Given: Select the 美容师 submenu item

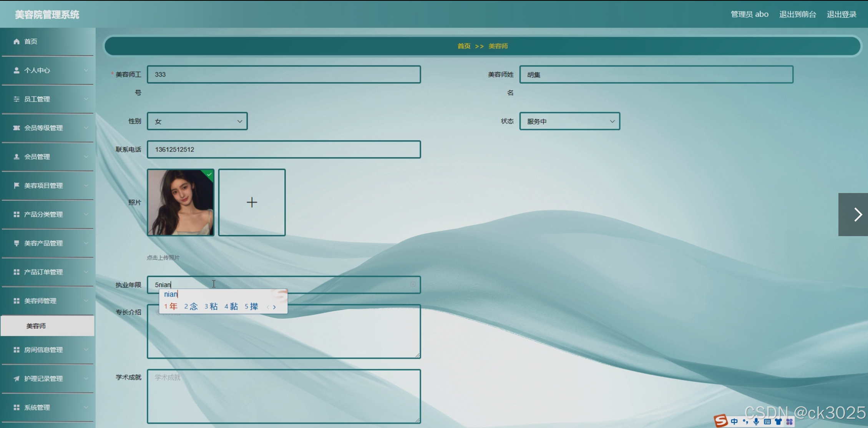Looking at the screenshot, I should [36, 326].
